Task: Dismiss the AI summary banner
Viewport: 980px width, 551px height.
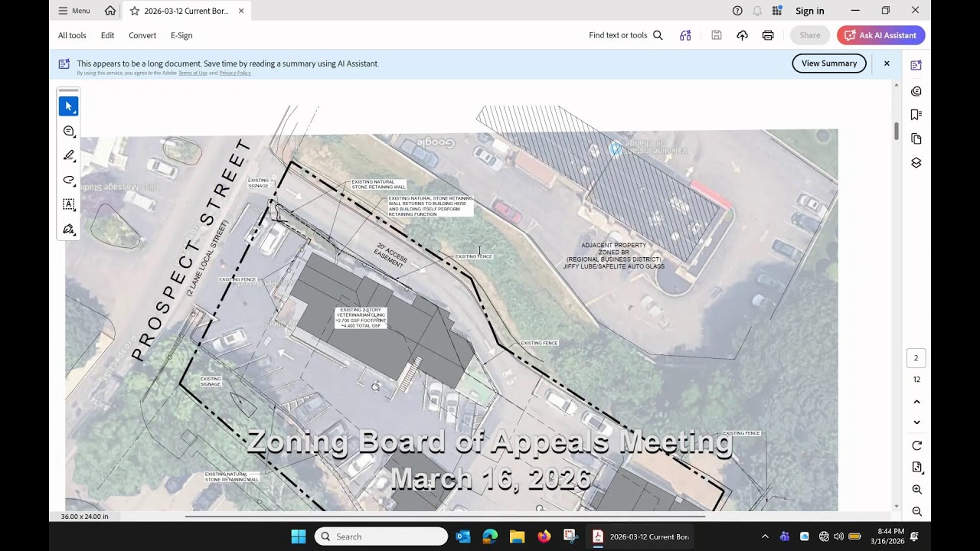Action: 887,64
